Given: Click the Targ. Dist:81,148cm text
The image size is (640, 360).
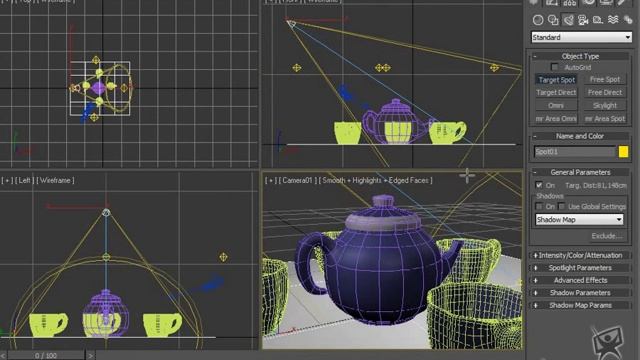Looking at the screenshot, I should click(596, 185).
